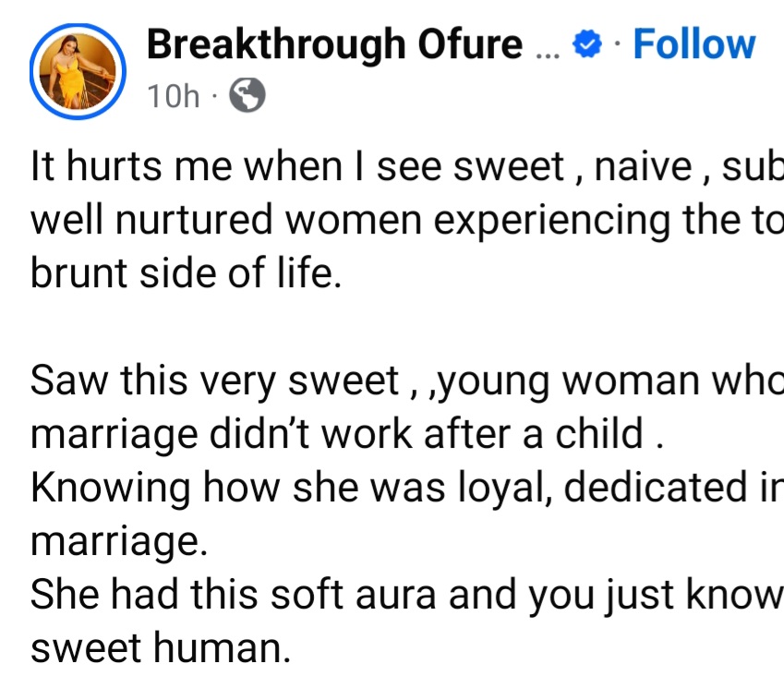Image resolution: width=784 pixels, height=700 pixels.
Task: Click the 10h post timestamp
Action: coord(173,95)
